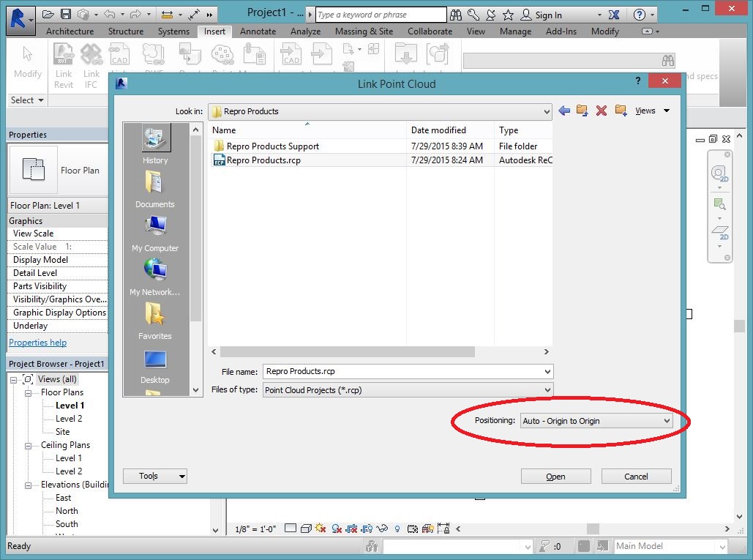This screenshot has height=560, width=753.
Task: Click the Point Cloud ribbon icon
Action: [x=222, y=55]
